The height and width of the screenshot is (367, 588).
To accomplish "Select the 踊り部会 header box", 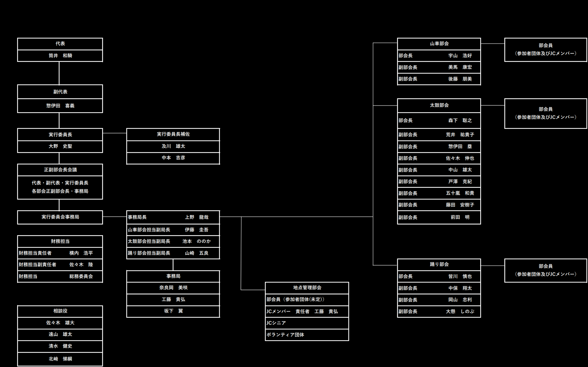I will (x=439, y=264).
